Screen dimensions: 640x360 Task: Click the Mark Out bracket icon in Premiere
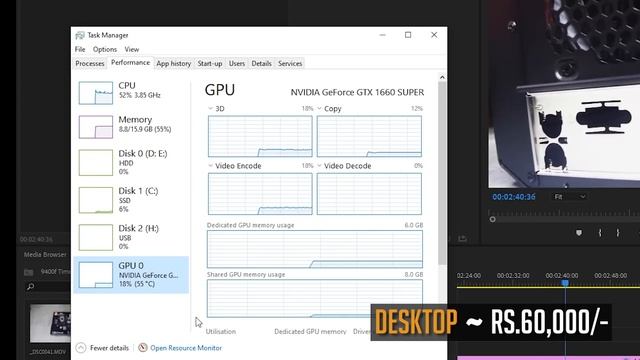[x=618, y=233]
